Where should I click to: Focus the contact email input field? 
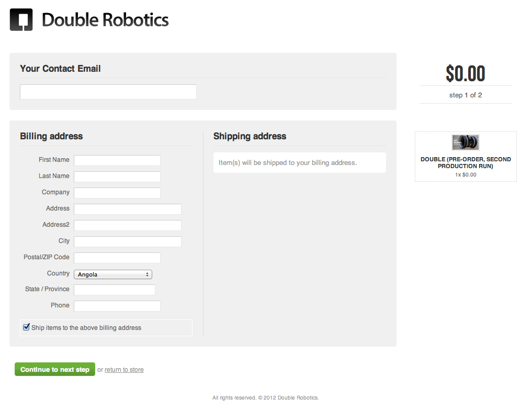108,92
